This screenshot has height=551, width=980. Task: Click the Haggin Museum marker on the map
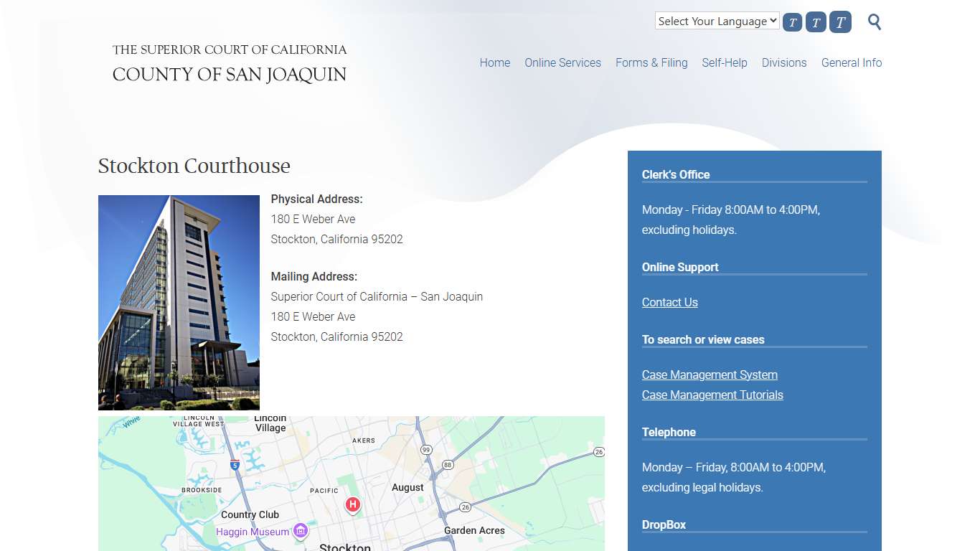pyautogui.click(x=300, y=531)
